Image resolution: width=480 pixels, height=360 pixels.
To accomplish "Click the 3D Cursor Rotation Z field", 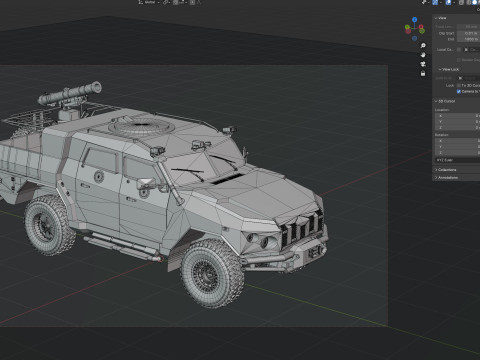I will pos(457,153).
